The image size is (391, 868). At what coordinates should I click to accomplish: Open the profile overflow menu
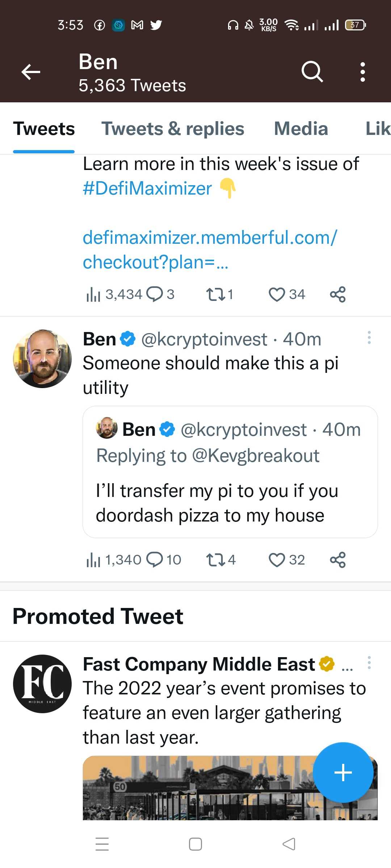pos(362,72)
